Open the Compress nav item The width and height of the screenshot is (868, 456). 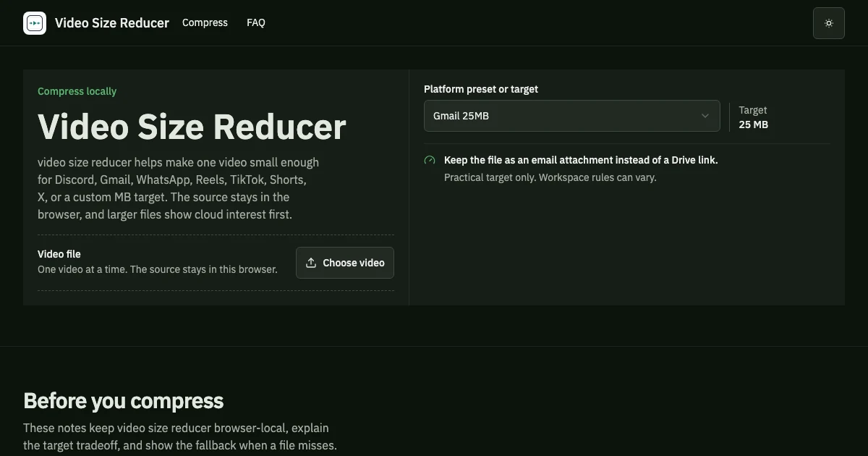(205, 22)
